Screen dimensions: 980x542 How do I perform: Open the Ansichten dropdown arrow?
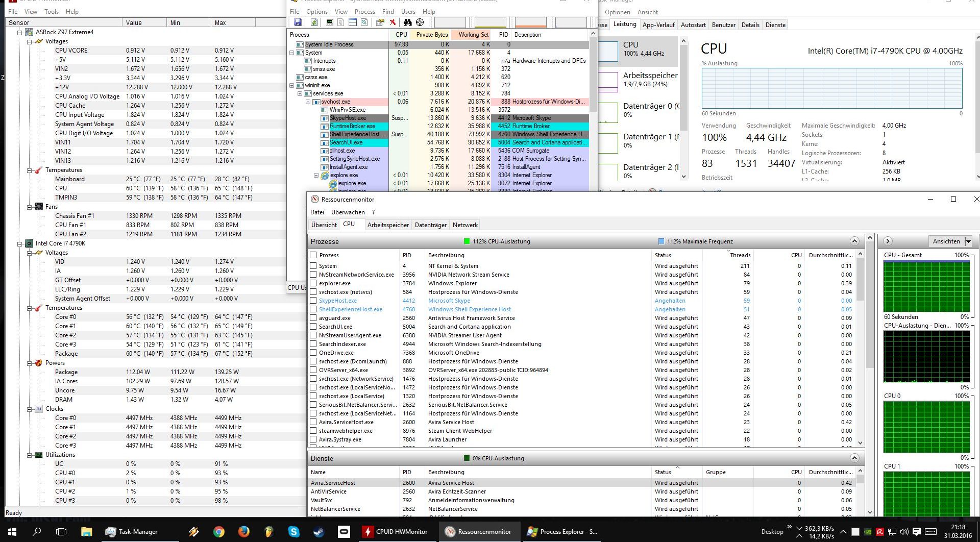click(x=968, y=241)
